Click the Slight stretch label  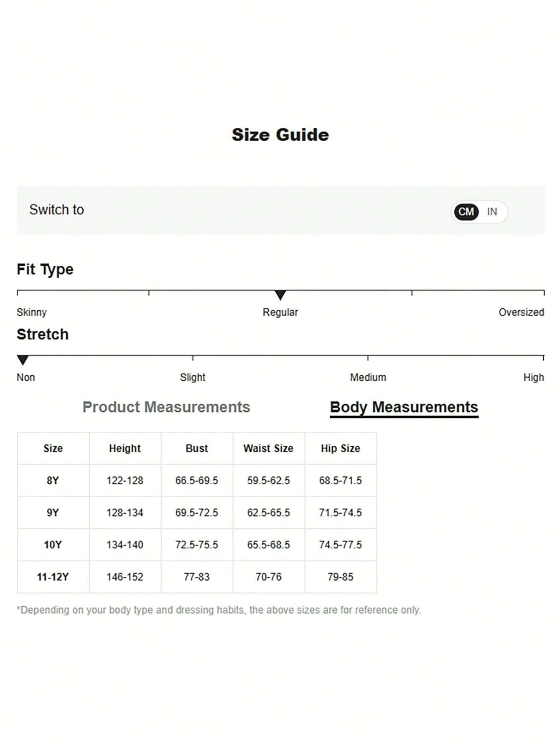[x=193, y=377]
